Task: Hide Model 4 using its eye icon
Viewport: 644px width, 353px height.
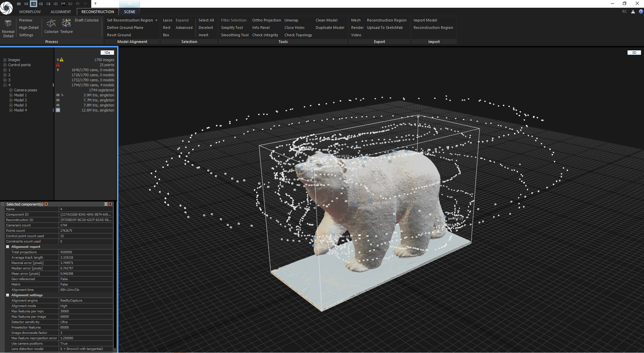Action: point(58,110)
